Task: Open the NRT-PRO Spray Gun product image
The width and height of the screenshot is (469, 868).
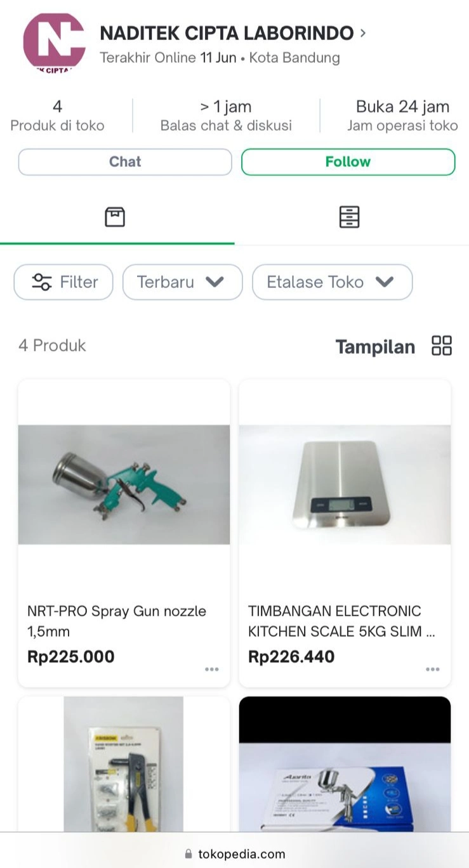Action: (x=124, y=484)
